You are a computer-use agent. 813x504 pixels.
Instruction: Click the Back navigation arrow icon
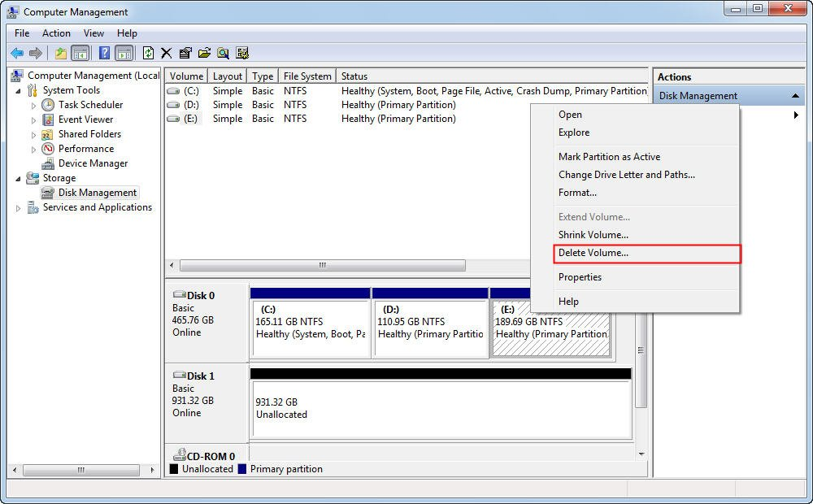[x=15, y=52]
